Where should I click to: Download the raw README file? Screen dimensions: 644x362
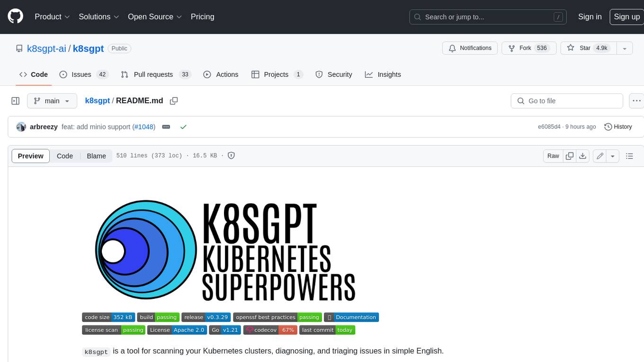pyautogui.click(x=583, y=156)
